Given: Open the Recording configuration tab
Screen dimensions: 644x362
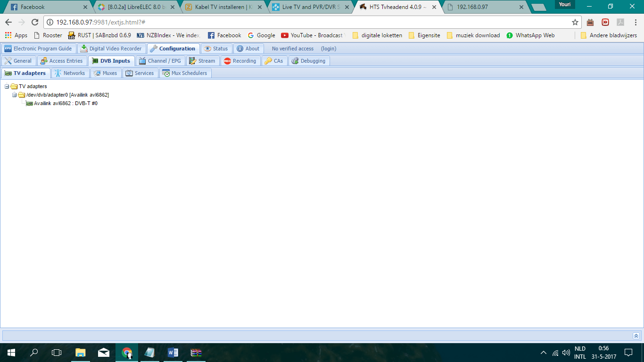Looking at the screenshot, I should point(240,61).
